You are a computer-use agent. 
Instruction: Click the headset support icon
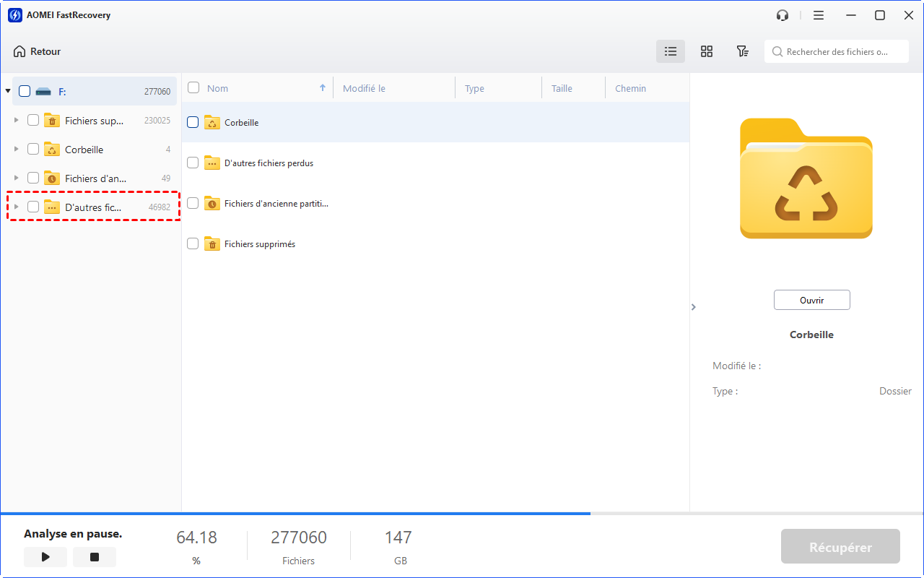tap(783, 15)
